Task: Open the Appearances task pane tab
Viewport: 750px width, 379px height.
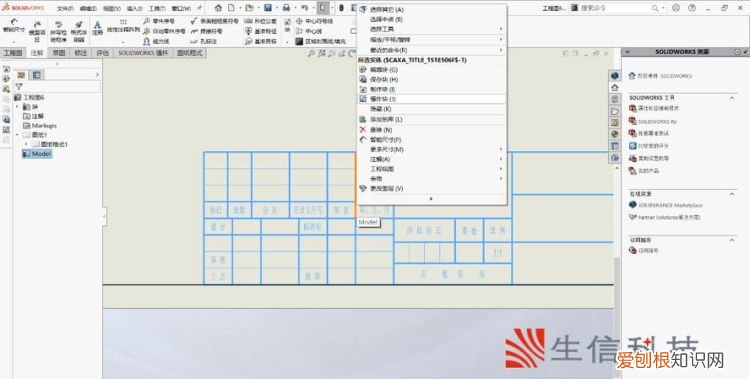Action: [x=615, y=134]
